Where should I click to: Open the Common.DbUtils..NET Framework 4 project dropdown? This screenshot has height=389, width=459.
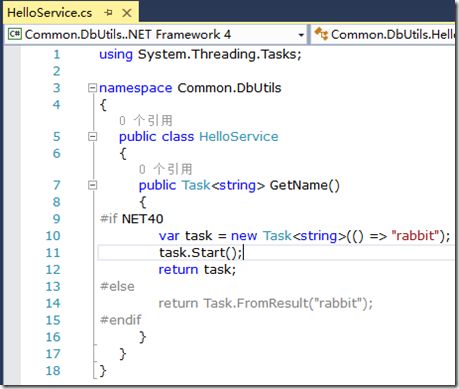(x=156, y=34)
